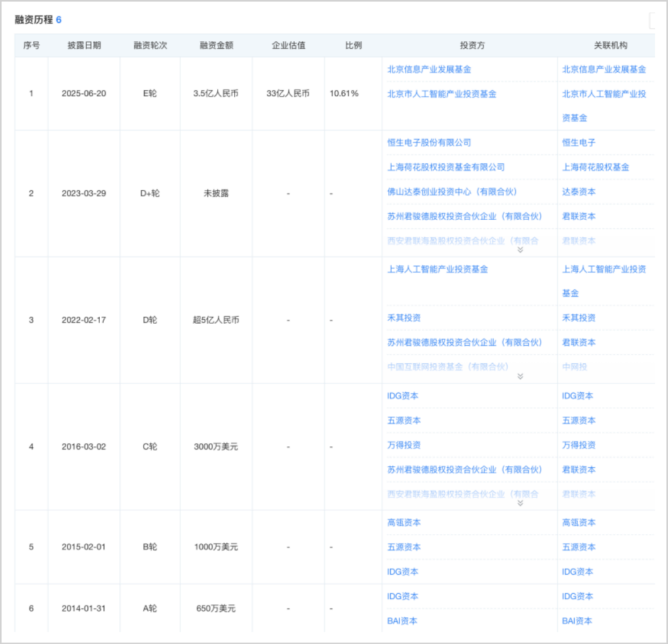Click 恒生电子 related institution link
This screenshot has height=644, width=668.
578,142
